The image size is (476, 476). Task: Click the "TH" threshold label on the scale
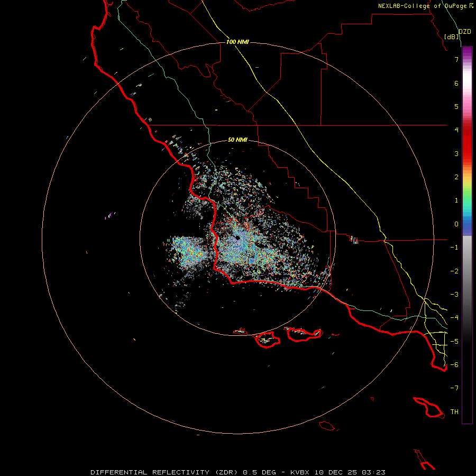point(454,412)
